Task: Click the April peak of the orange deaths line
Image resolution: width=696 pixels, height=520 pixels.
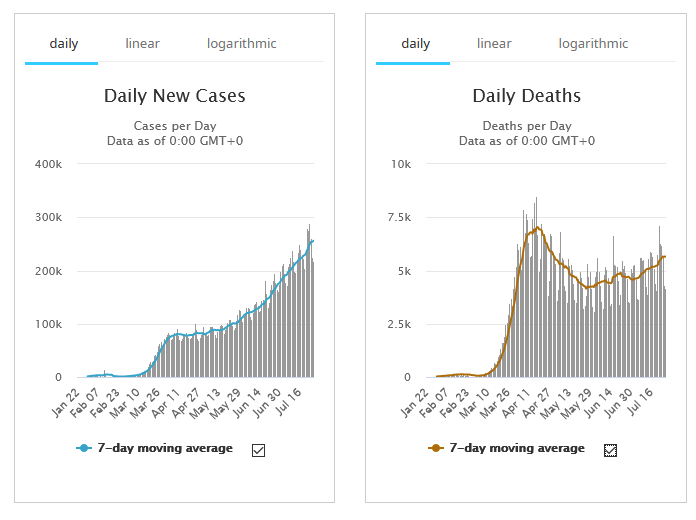Action: (x=537, y=228)
